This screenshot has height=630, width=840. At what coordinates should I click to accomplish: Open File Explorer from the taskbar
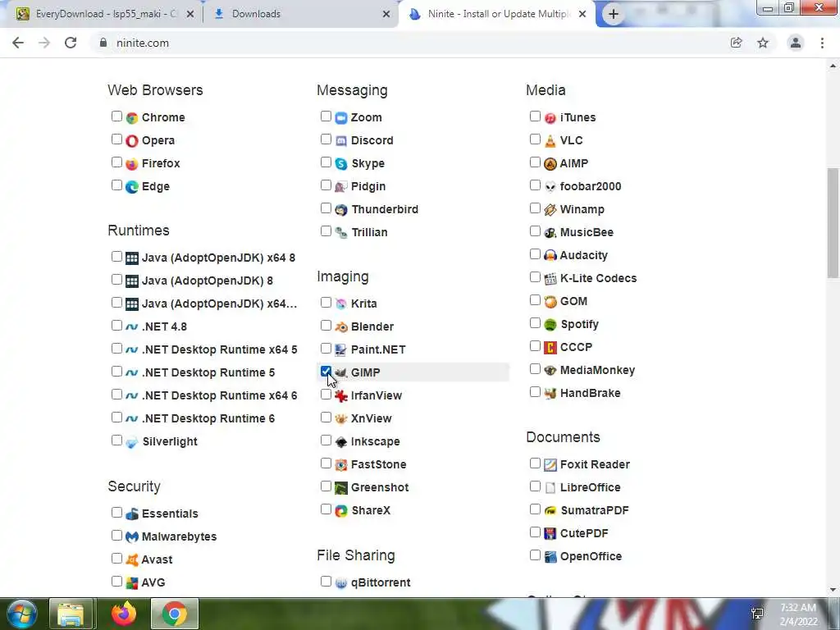(x=71, y=614)
